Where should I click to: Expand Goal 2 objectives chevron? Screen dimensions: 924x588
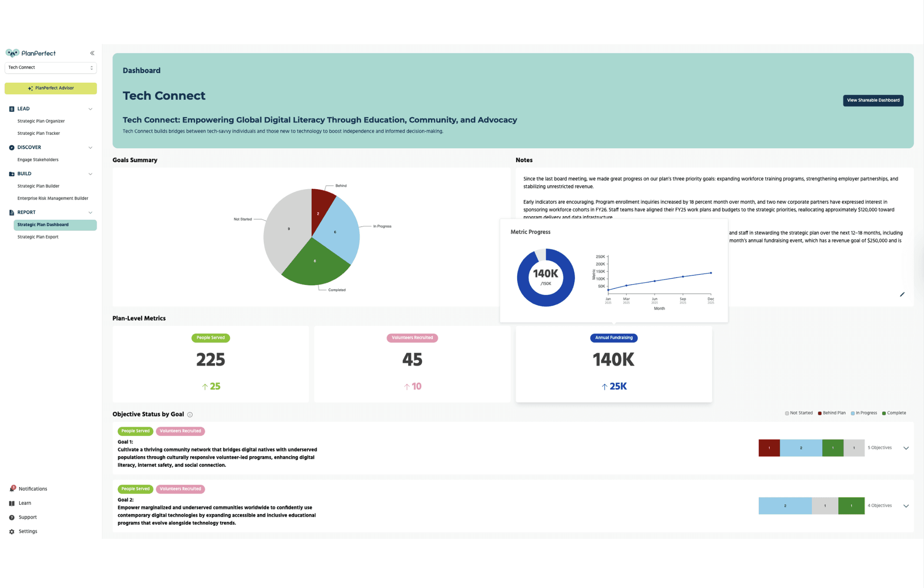906,506
